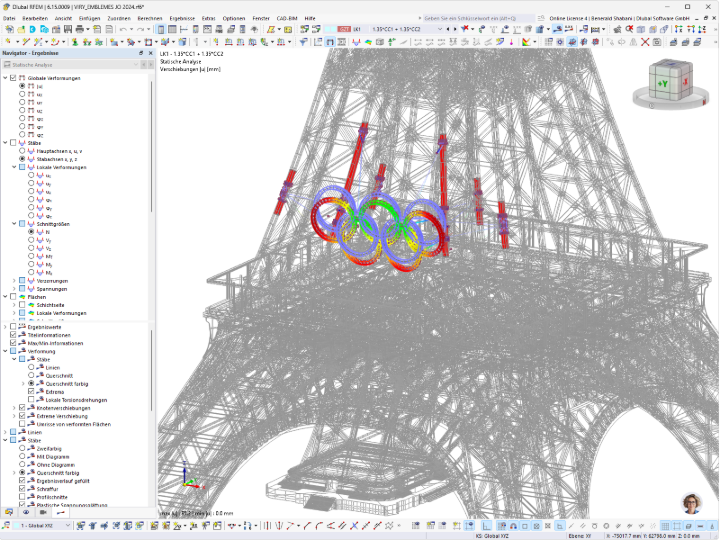Toggle the Extrema checkbox
This screenshot has height=540, width=720.
point(31,392)
